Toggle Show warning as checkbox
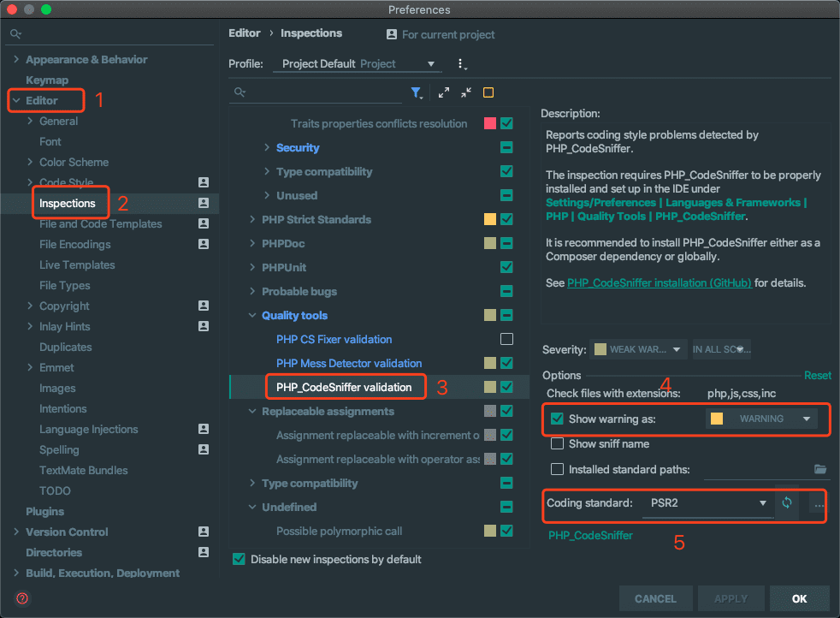 pos(557,419)
